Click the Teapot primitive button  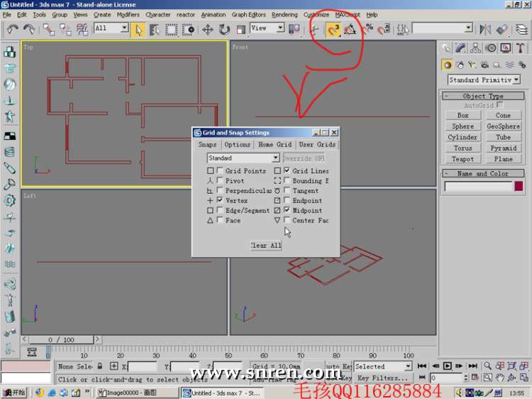click(462, 159)
